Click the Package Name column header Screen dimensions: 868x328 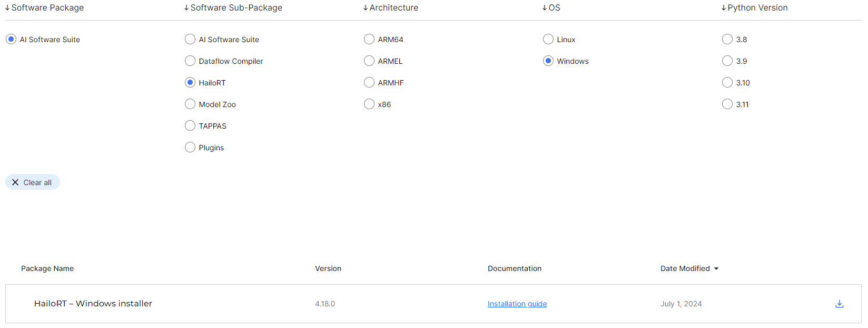[47, 268]
